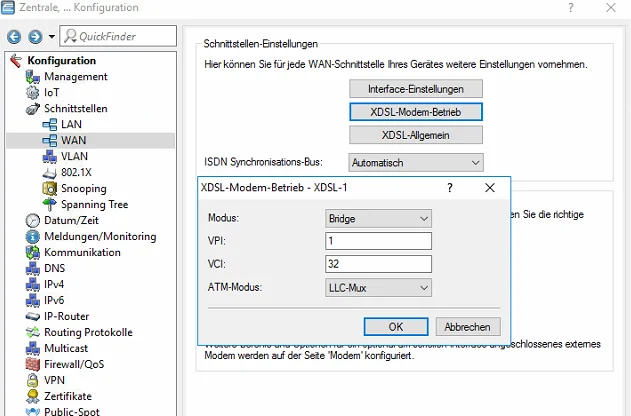Focus the QuickFinder search field
The width and height of the screenshot is (631, 416).
click(118, 36)
